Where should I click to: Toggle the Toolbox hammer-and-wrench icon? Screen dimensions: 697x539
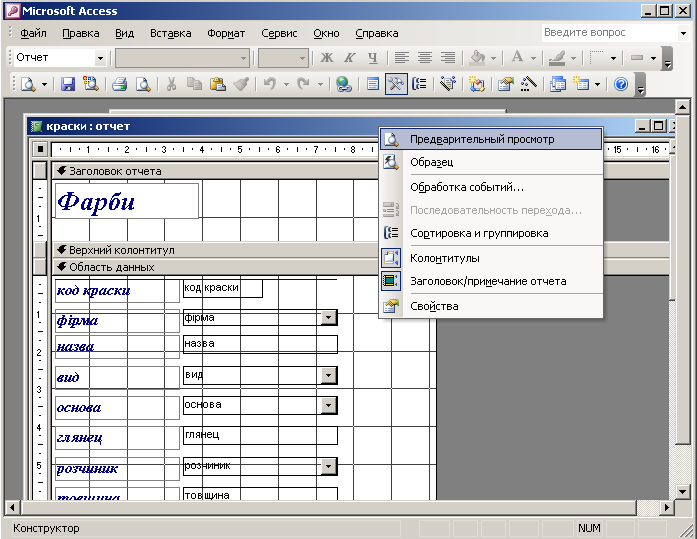pos(396,84)
